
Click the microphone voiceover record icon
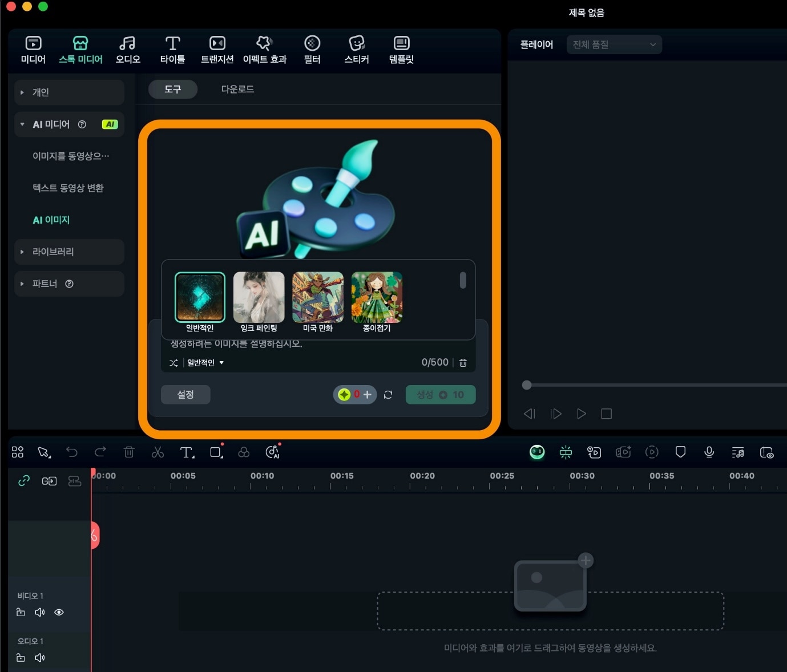[x=709, y=452]
